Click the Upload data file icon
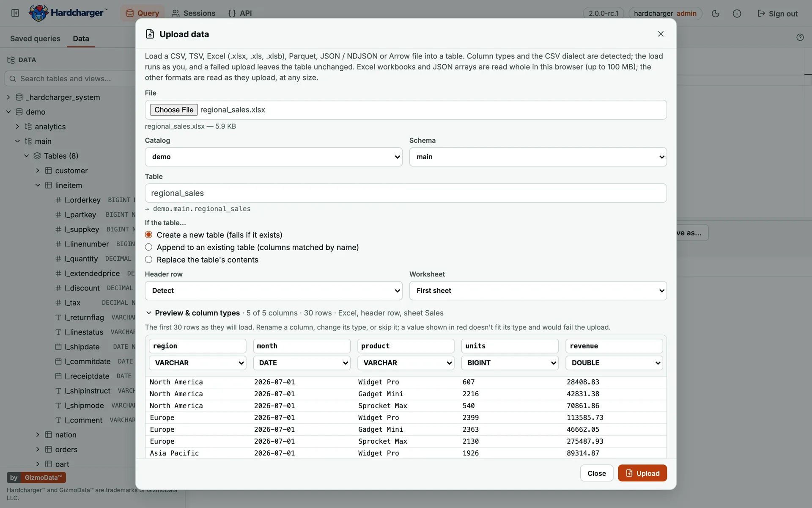This screenshot has width=812, height=508. [x=150, y=34]
